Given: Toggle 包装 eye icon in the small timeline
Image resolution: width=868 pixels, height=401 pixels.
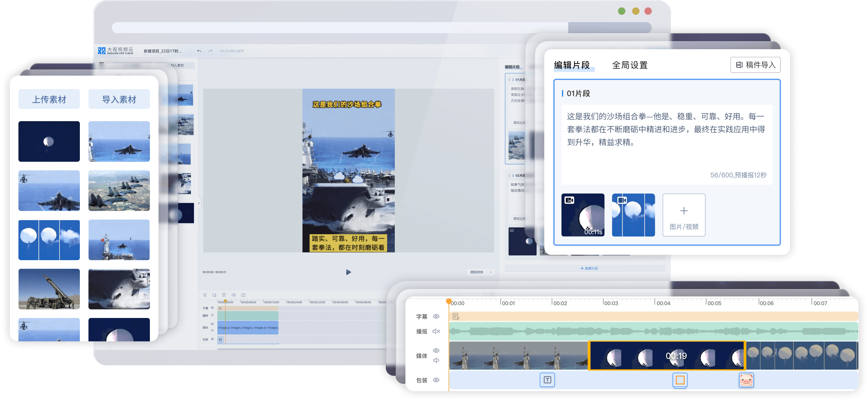Looking at the screenshot, I should pyautogui.click(x=212, y=339).
